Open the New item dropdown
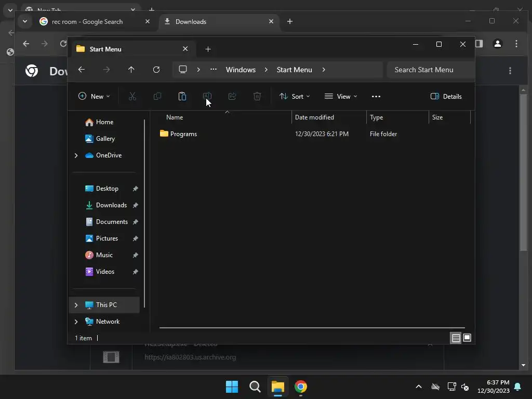 tap(94, 96)
